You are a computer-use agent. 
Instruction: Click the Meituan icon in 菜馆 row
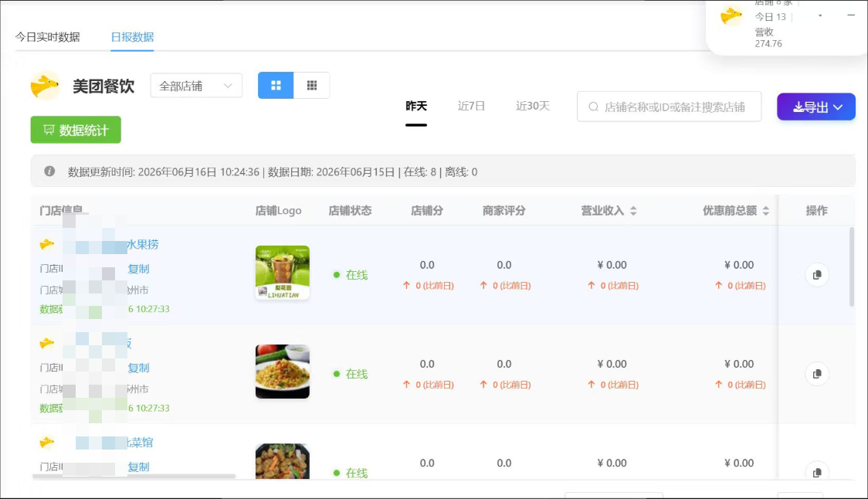click(x=47, y=443)
